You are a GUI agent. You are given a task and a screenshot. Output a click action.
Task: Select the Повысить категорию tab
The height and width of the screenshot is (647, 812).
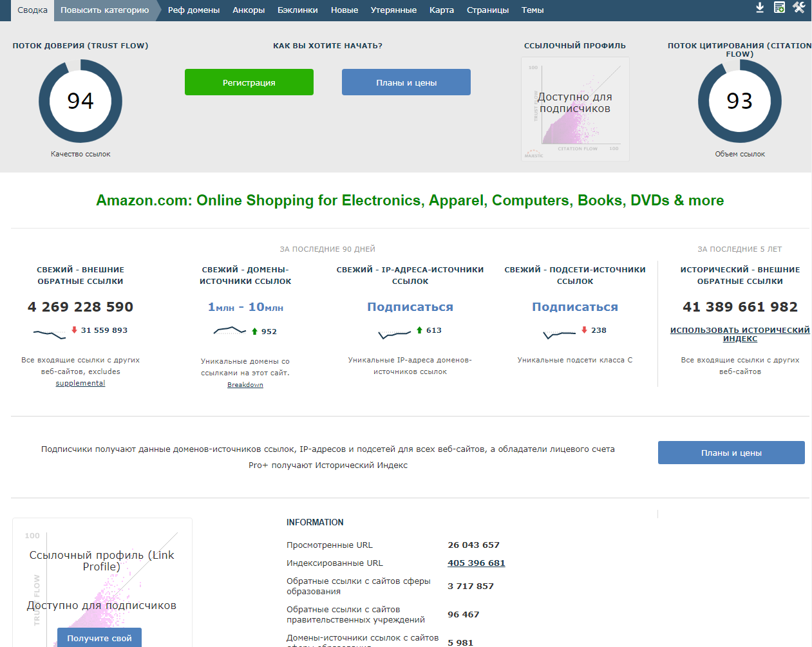[104, 10]
